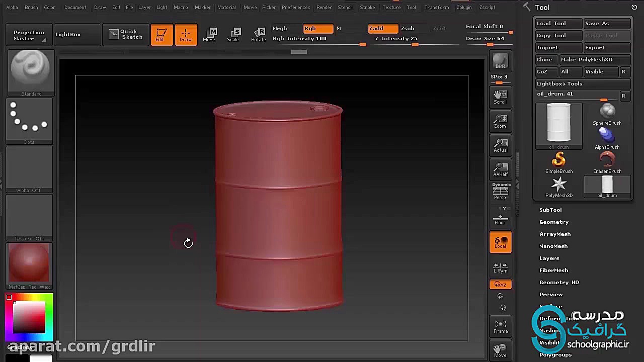644x362 pixels.
Task: Toggle Draw mode button
Action: [x=186, y=34]
